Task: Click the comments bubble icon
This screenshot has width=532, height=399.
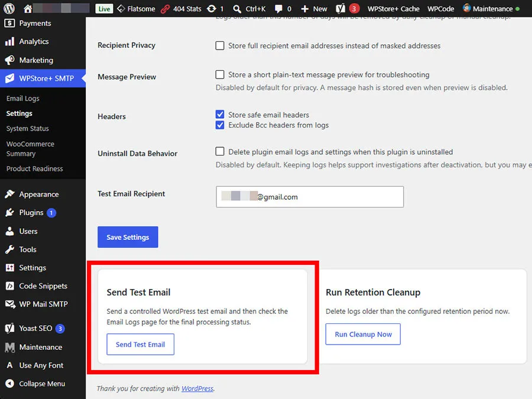Action: pos(278,9)
